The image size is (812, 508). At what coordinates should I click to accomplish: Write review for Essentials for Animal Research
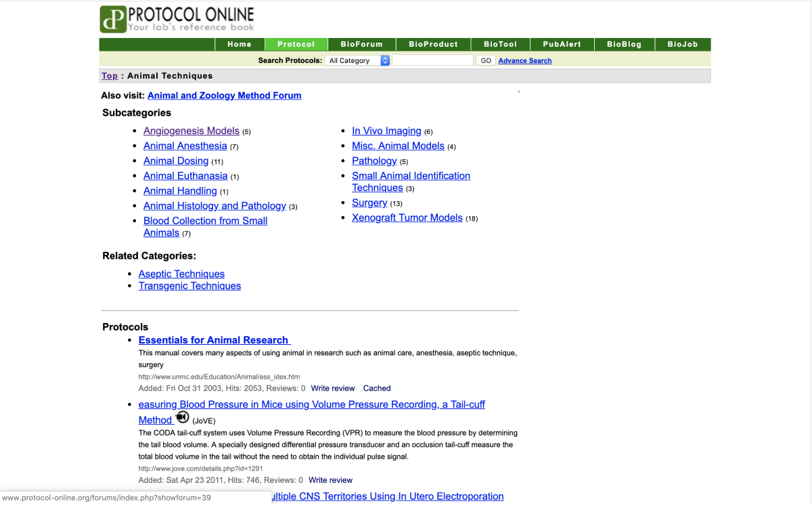[x=333, y=388]
